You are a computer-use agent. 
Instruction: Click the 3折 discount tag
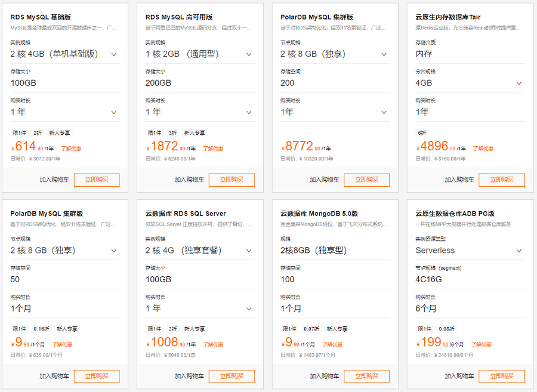click(x=172, y=133)
